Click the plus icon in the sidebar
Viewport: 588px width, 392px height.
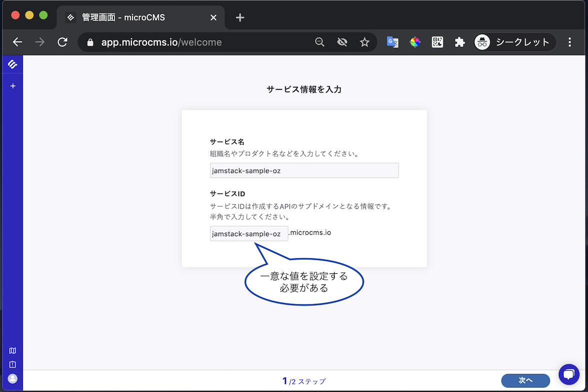[13, 86]
